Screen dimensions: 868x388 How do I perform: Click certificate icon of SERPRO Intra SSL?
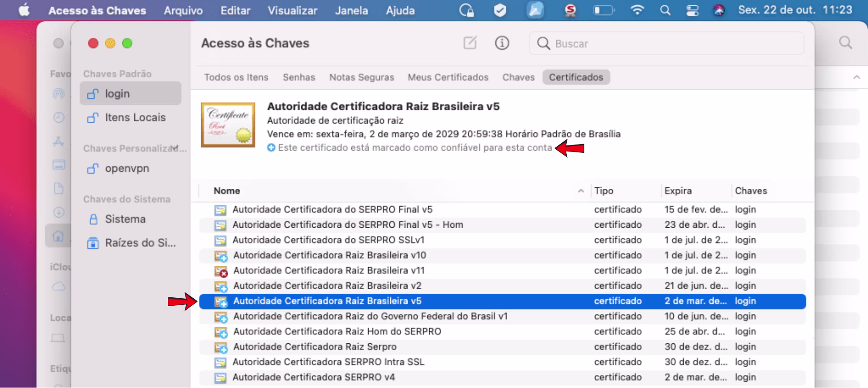220,363
